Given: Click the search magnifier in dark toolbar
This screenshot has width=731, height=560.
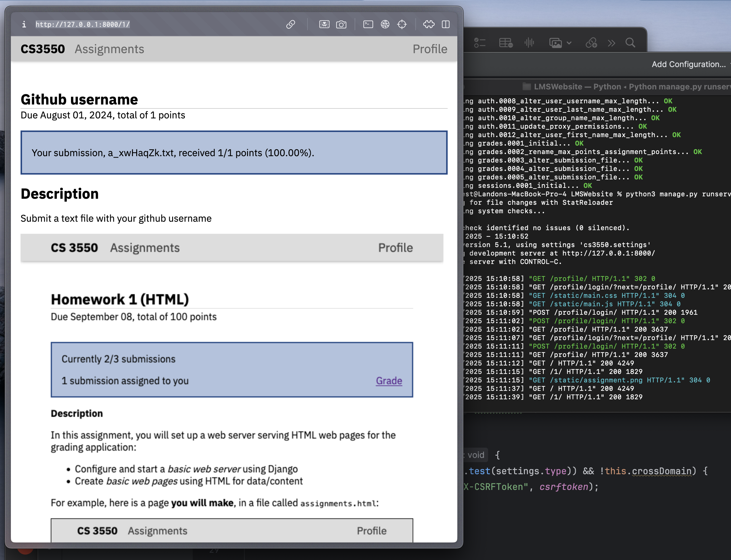Looking at the screenshot, I should [630, 43].
